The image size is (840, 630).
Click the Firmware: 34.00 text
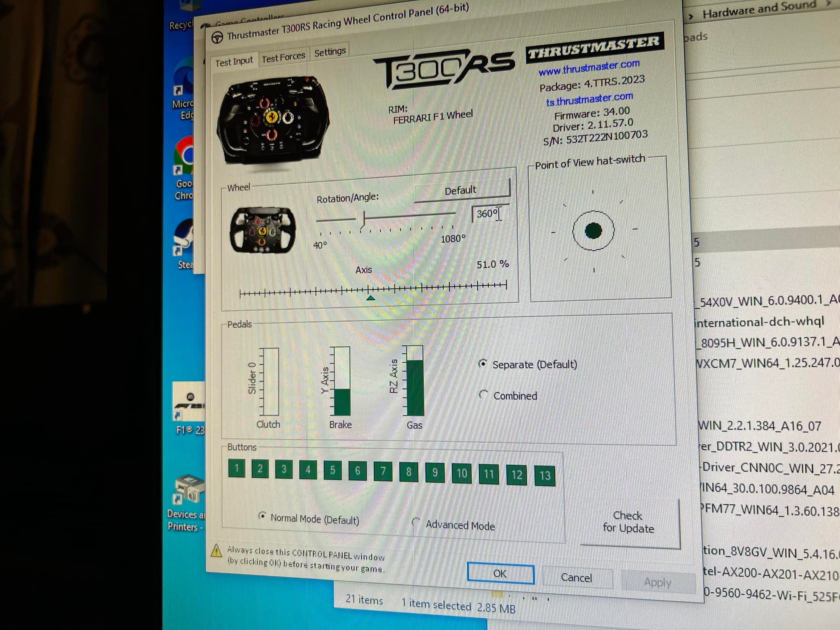(x=592, y=113)
